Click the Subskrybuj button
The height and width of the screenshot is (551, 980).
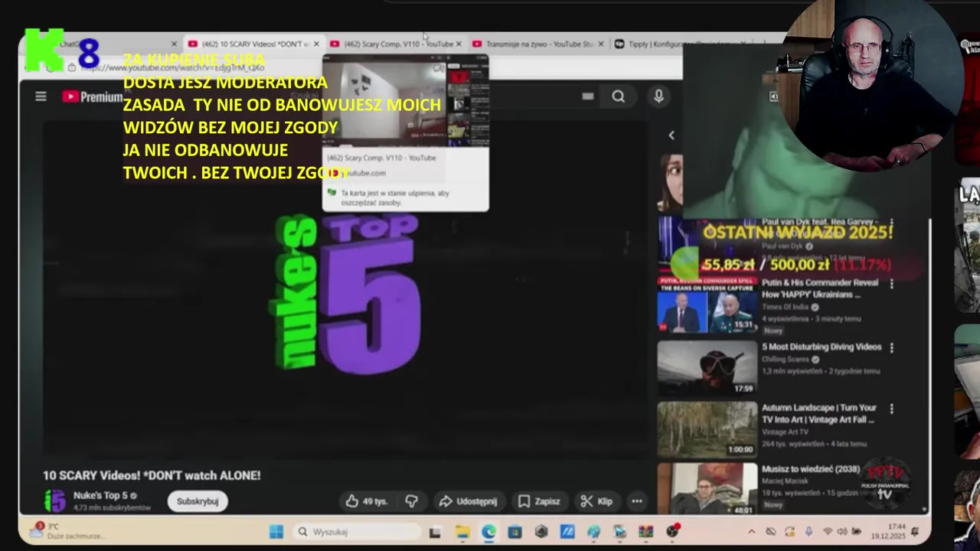pyautogui.click(x=198, y=501)
